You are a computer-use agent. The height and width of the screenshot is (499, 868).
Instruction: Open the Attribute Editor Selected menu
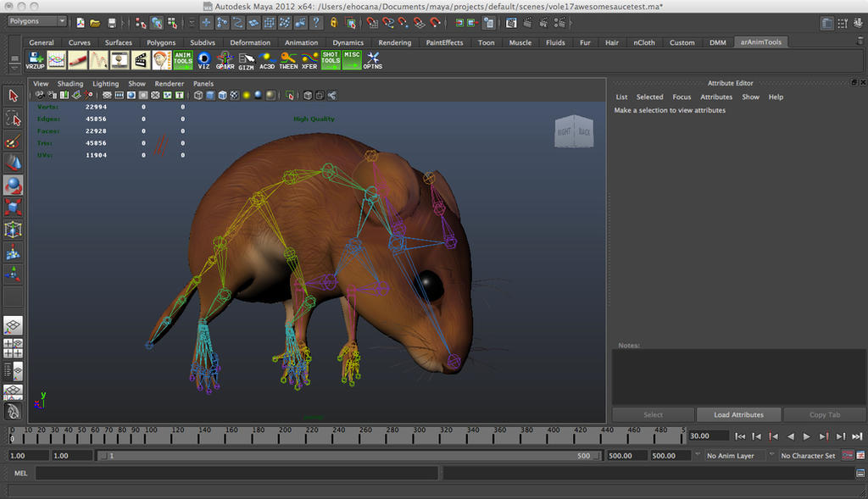pyautogui.click(x=649, y=97)
